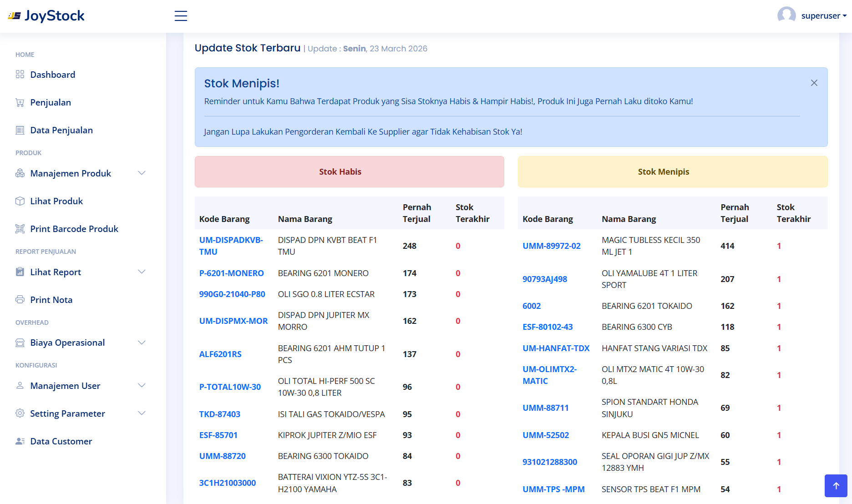Click the text BEARING 6300 CYB
This screenshot has height=504, width=852.
[x=637, y=327]
